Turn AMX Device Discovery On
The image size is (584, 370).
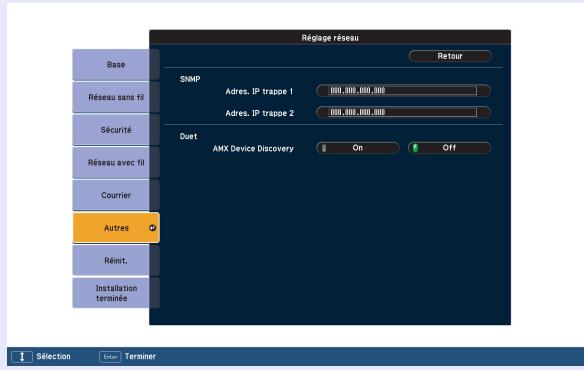pyautogui.click(x=358, y=148)
